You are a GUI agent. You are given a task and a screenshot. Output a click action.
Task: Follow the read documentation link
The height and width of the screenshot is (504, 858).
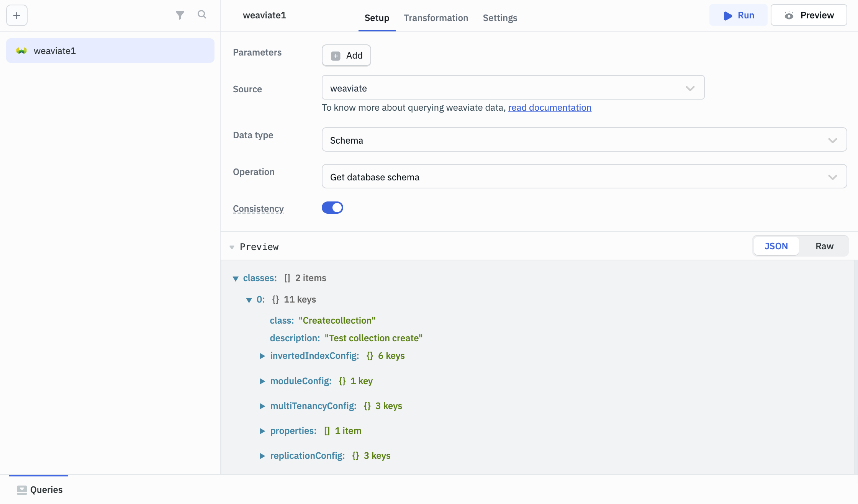point(549,108)
